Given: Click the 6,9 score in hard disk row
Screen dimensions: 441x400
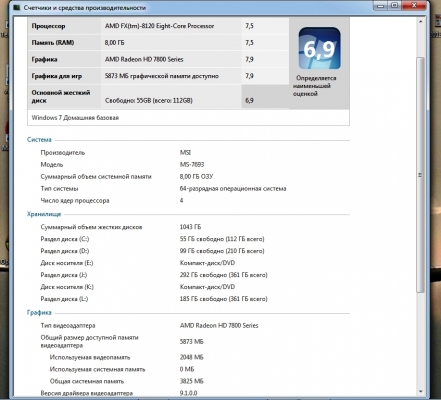Looking at the screenshot, I should (x=249, y=100).
